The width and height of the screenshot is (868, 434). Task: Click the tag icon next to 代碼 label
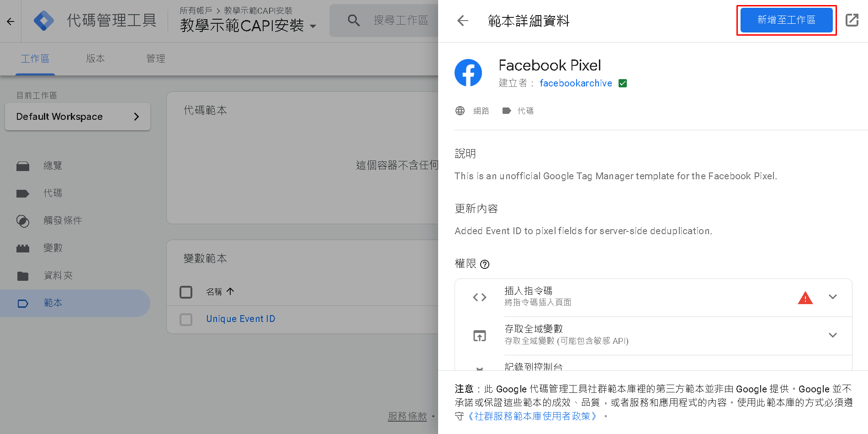(x=507, y=111)
